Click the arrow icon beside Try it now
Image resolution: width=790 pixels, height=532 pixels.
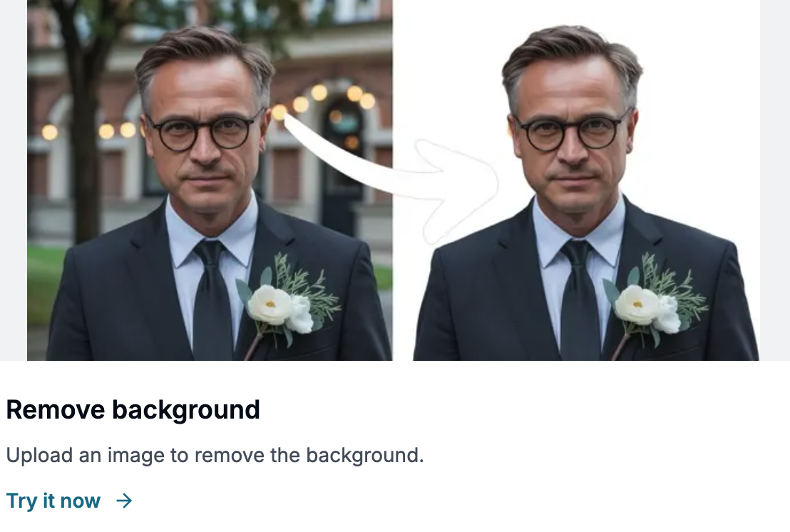124,501
